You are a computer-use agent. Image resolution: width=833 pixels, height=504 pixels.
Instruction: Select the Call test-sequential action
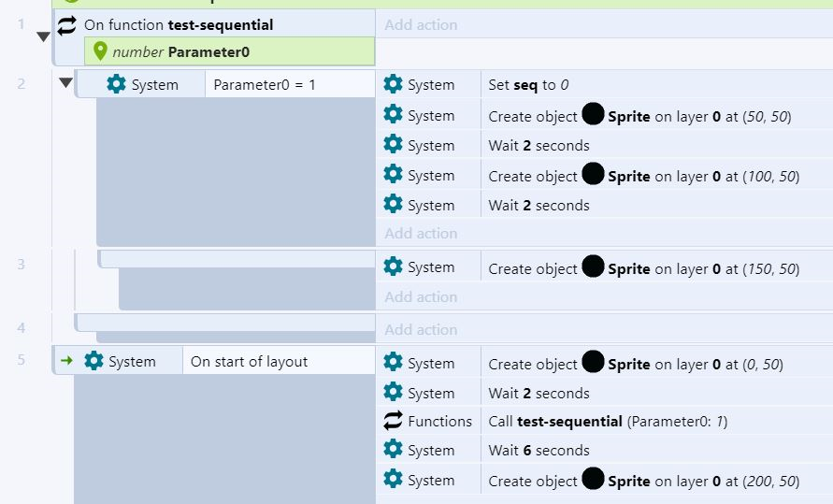pos(608,421)
